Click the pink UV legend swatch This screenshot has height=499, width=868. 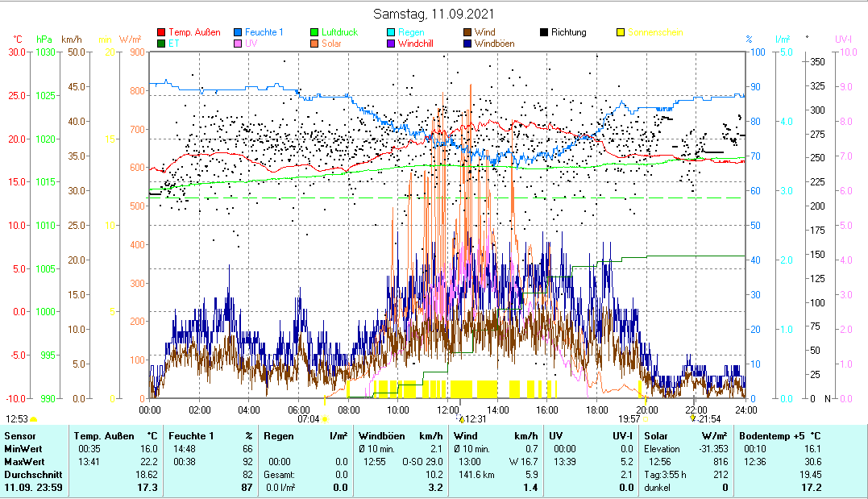pos(238,44)
